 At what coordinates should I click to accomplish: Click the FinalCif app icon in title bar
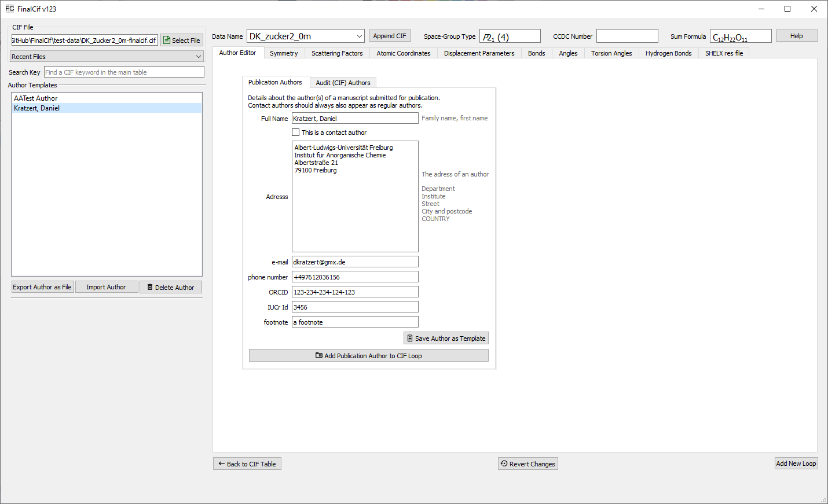pyautogui.click(x=9, y=9)
